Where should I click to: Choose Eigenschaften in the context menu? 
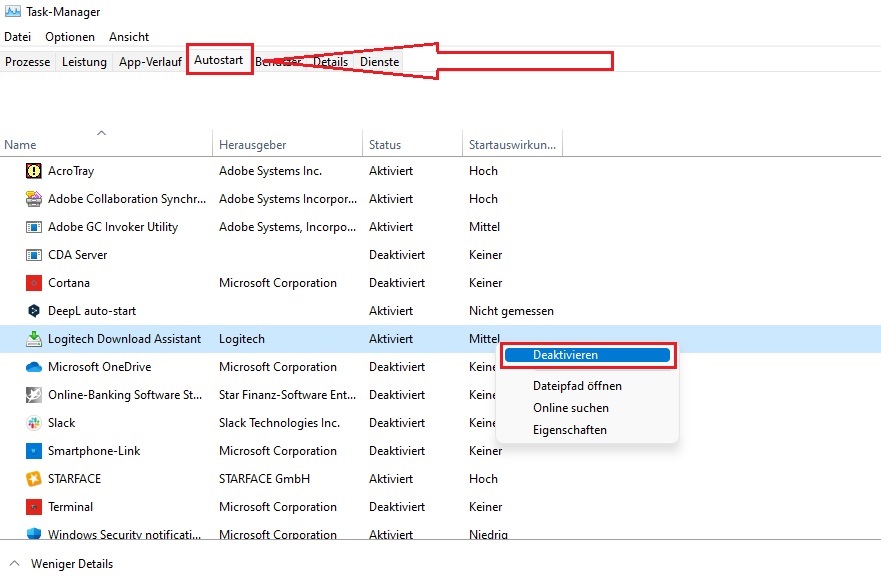click(x=570, y=430)
